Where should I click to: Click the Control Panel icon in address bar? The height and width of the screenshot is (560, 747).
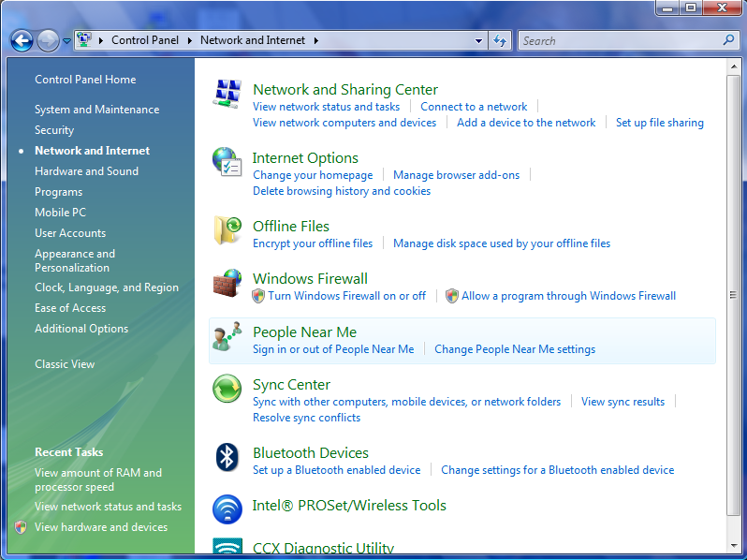coord(84,40)
